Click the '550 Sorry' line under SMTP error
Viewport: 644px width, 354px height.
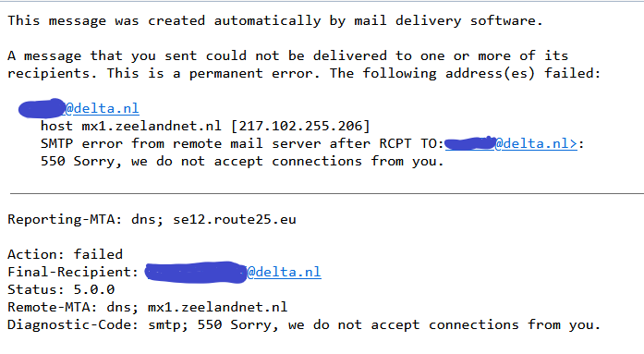pos(242,161)
